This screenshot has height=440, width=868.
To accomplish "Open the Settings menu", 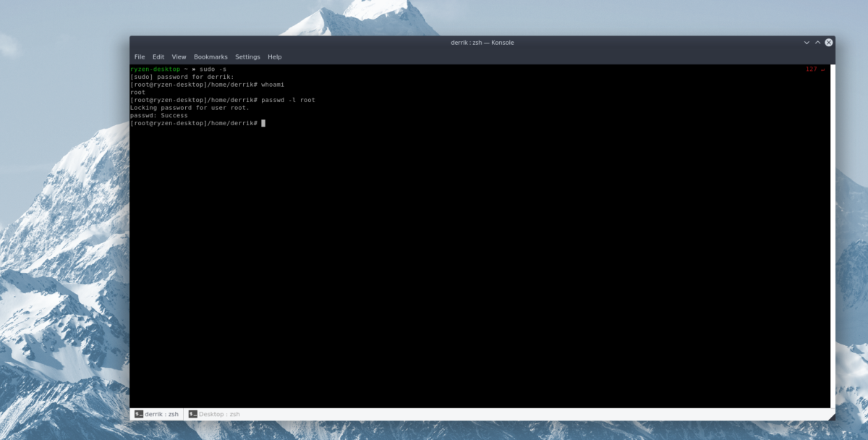I will tap(247, 56).
